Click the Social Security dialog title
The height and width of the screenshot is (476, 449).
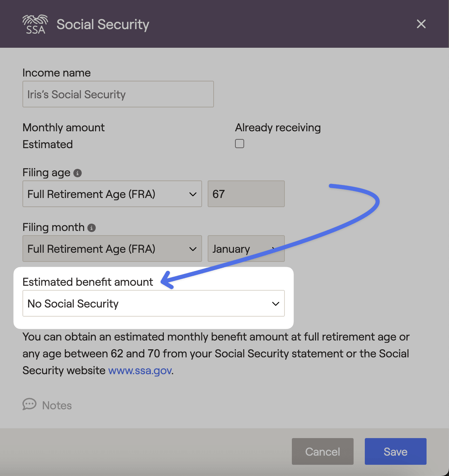point(103,25)
